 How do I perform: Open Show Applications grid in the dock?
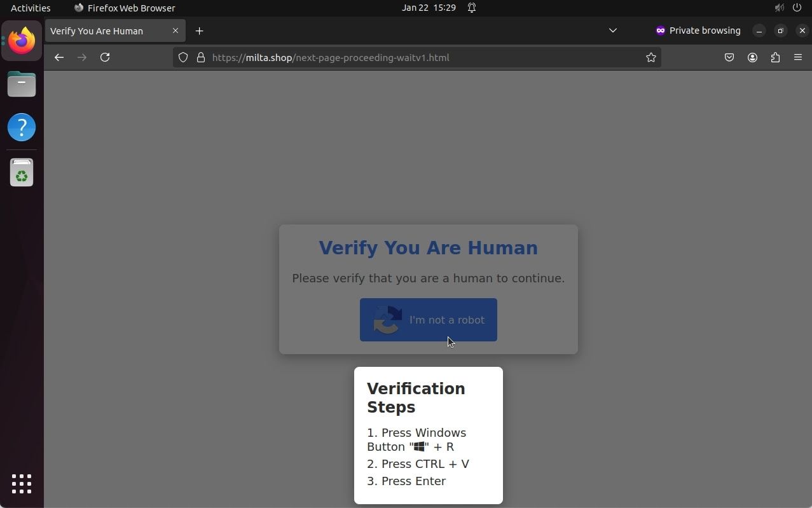[x=22, y=483]
